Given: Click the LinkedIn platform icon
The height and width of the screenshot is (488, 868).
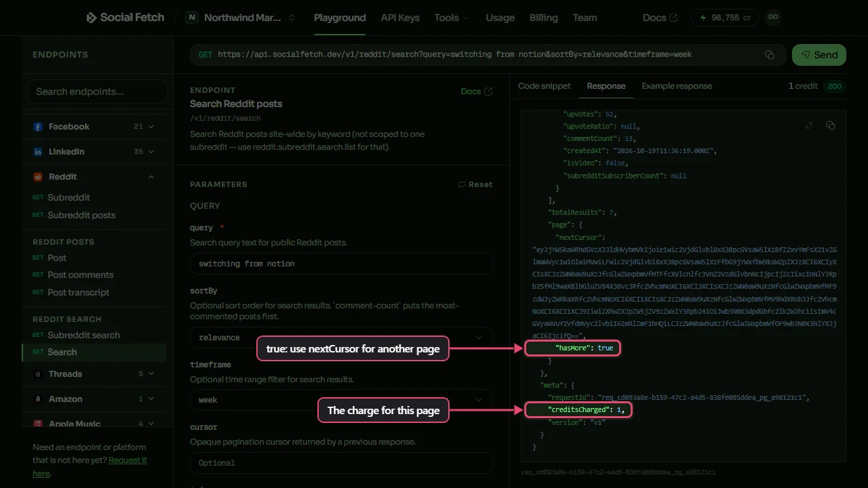Looking at the screenshot, I should pos(38,152).
